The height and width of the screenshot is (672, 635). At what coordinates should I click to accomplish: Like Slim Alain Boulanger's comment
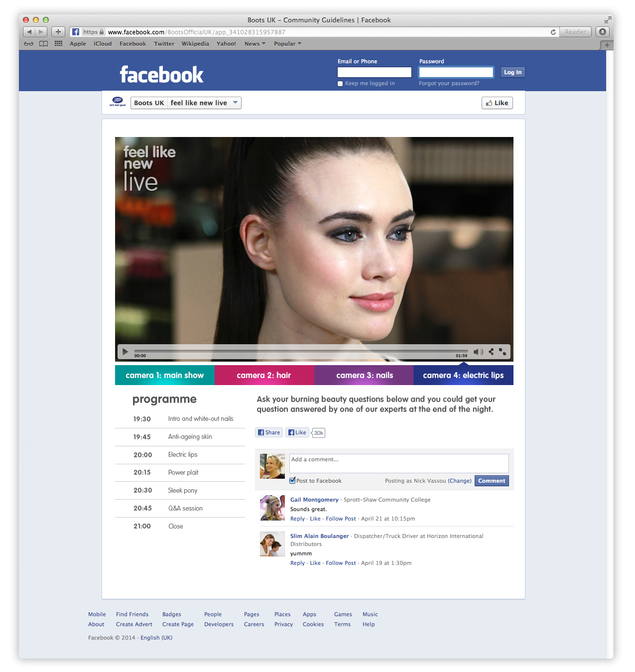pos(315,563)
